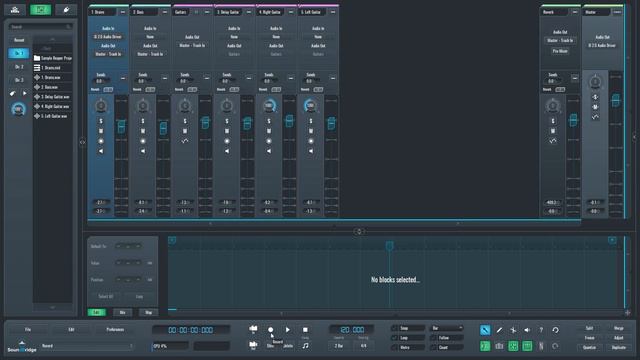Viewport: 640px width, 360px height.
Task: Open the mixer view tab at top left
Action: (x=15, y=9)
